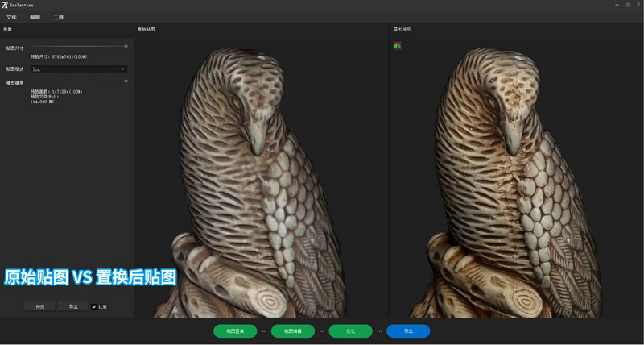Click the blue 导出 step button
Viewport: 644px width, 345px height.
tap(408, 331)
